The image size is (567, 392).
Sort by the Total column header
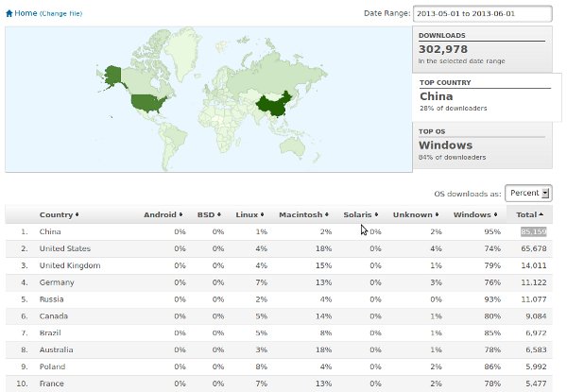(x=531, y=214)
